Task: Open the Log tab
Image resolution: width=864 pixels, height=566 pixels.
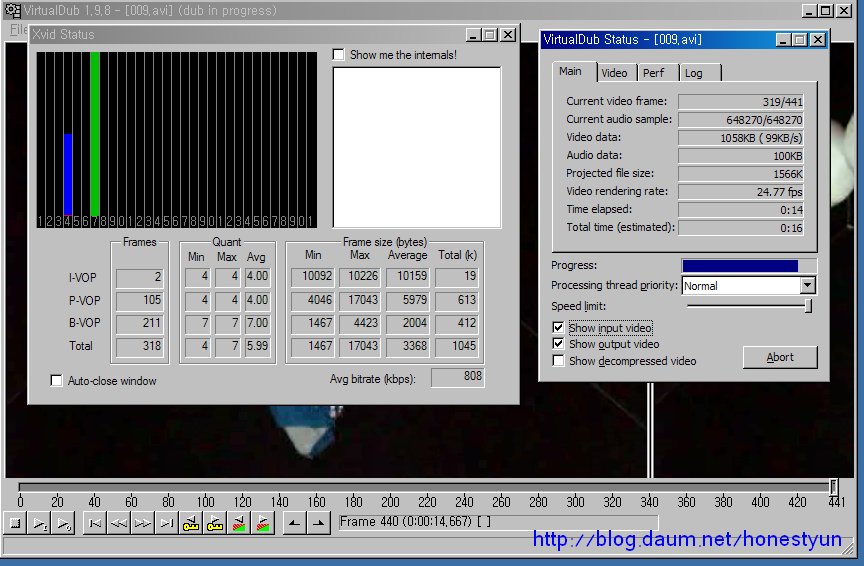Action: point(698,73)
